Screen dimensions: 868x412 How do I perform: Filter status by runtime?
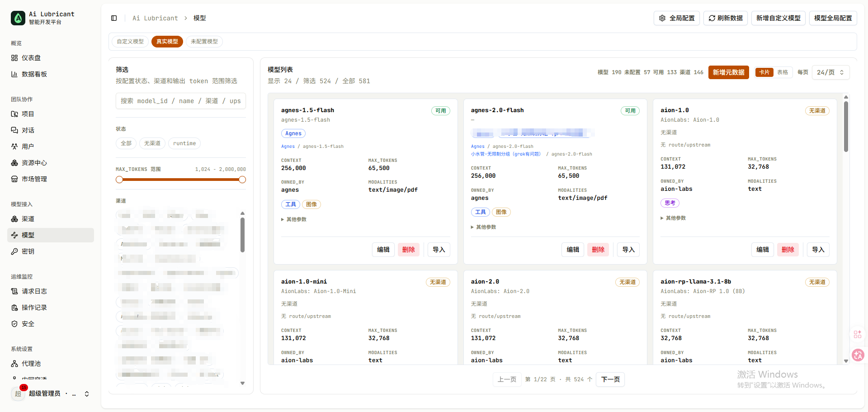point(184,143)
